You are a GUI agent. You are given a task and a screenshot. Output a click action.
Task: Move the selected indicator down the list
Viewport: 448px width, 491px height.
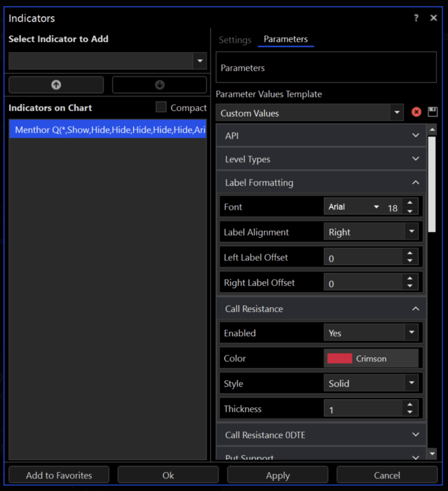[x=159, y=85]
